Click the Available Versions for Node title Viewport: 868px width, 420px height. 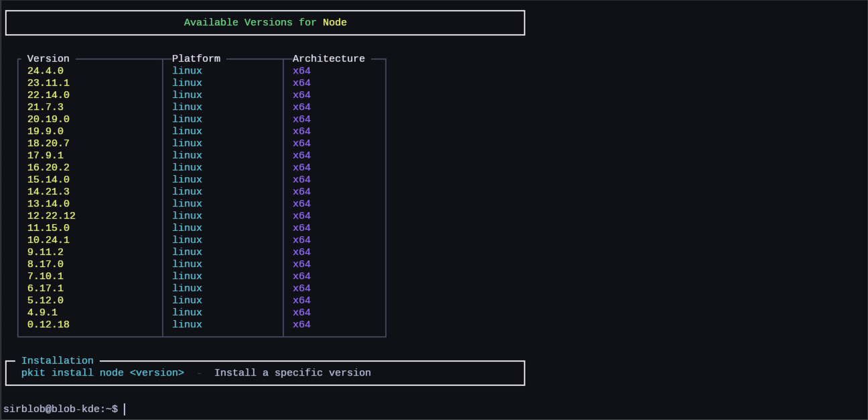click(265, 22)
